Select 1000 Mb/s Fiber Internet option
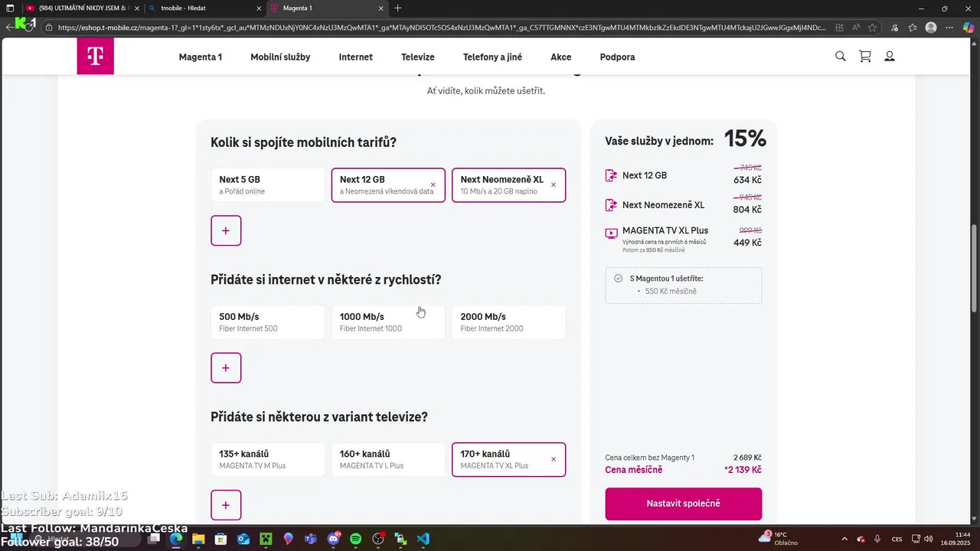Viewport: 980px width, 551px height. click(388, 322)
